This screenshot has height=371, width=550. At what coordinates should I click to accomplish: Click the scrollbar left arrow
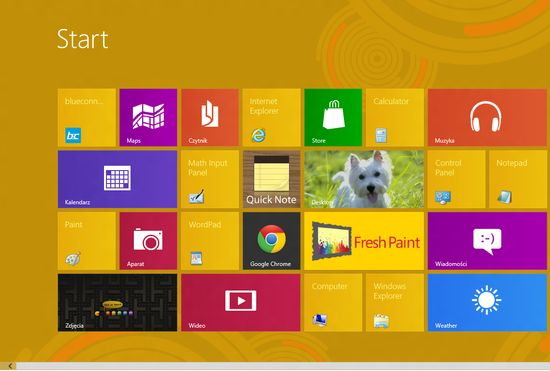point(10,366)
